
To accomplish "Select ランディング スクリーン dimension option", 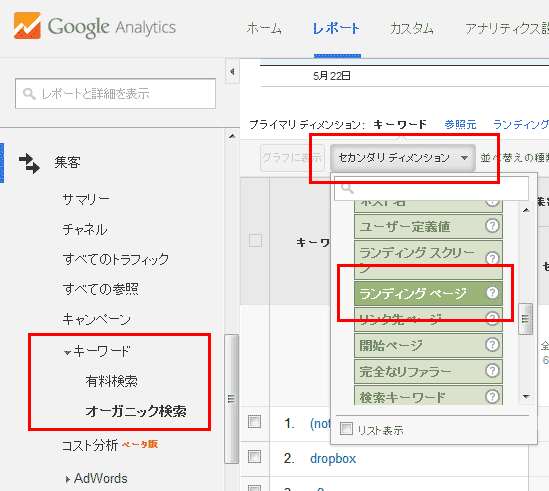I will coord(428,259).
